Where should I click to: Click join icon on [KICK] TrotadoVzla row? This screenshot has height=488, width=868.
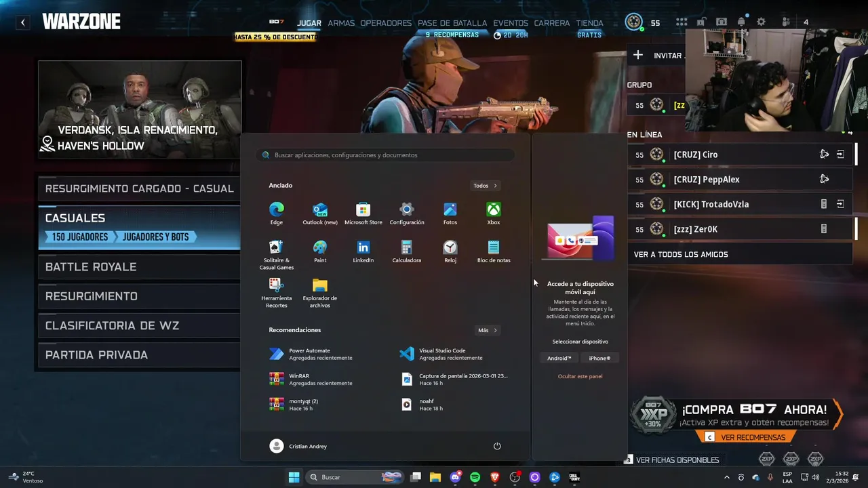point(840,204)
